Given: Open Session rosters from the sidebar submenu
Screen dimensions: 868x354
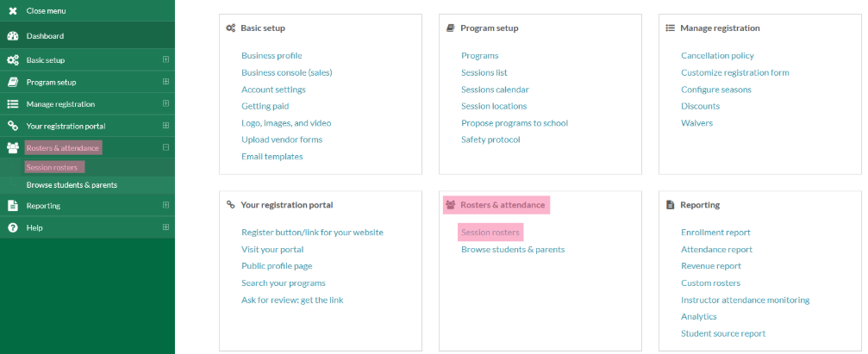Looking at the screenshot, I should [x=53, y=167].
